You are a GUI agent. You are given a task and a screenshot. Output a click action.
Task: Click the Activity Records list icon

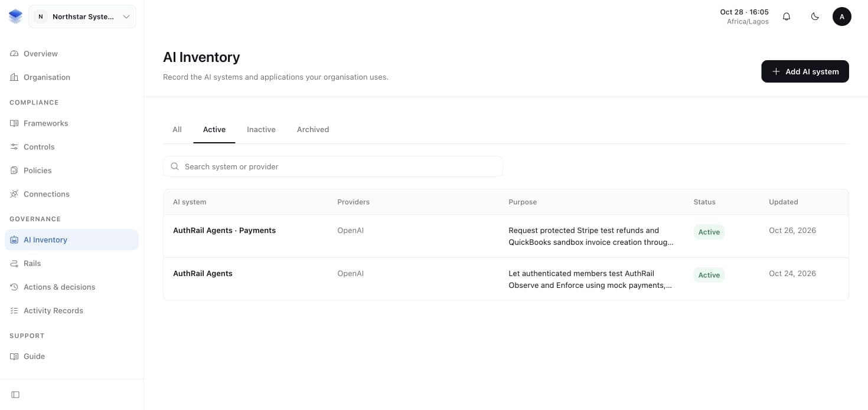point(14,311)
